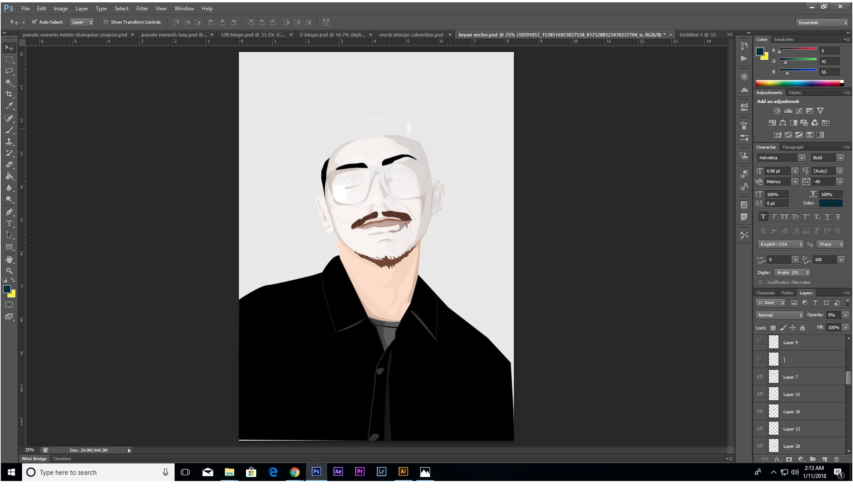This screenshot has width=853, height=504.
Task: Select the Spot Healing Brush tool
Action: (x=10, y=118)
